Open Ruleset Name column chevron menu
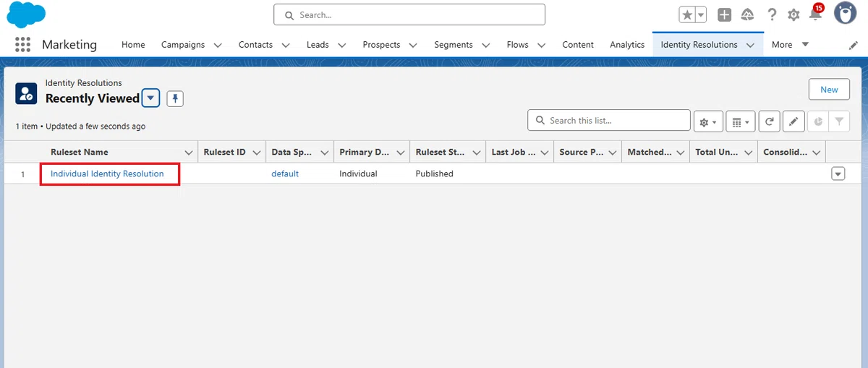868x368 pixels. [189, 153]
